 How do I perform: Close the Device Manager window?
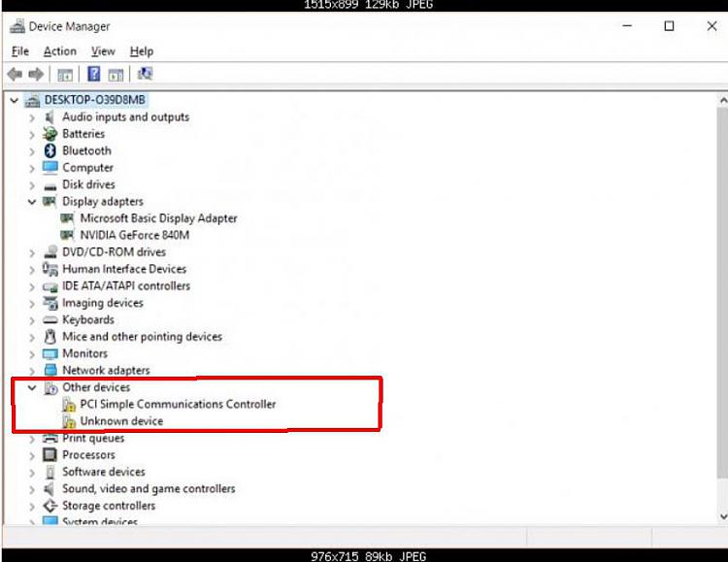coord(711,26)
